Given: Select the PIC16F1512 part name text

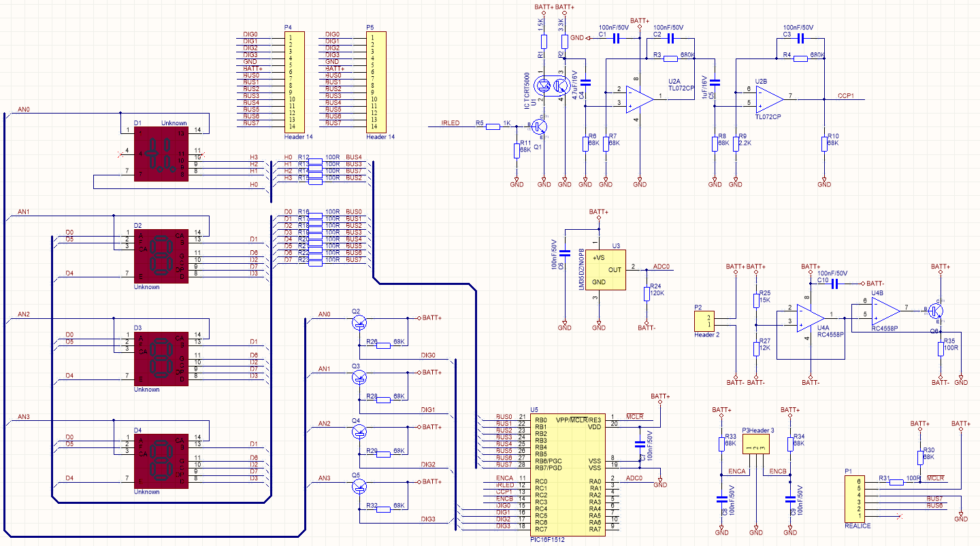Looking at the screenshot, I should 547,539.
